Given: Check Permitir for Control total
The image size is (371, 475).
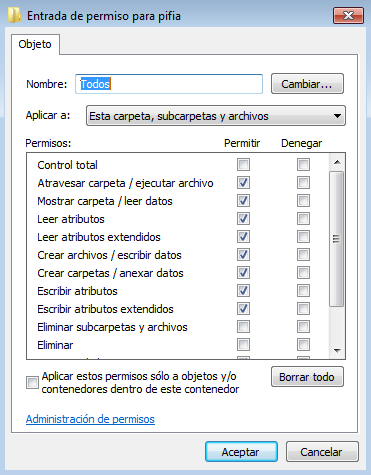Looking at the screenshot, I should pos(243,165).
